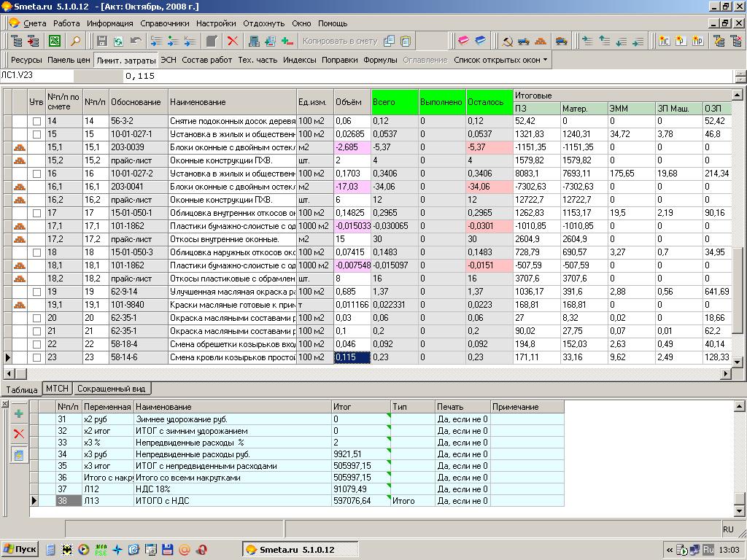The height and width of the screenshot is (560, 747).
Task: Tick the Утв checkbox for row 16
Action: (x=36, y=174)
